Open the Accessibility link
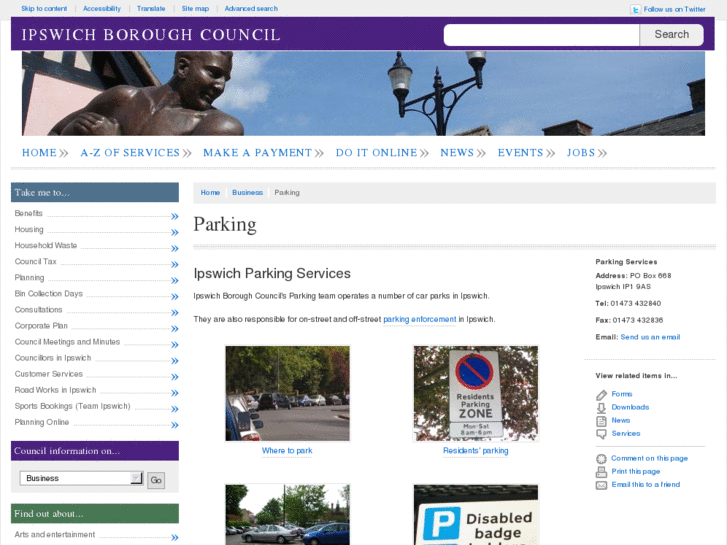This screenshot has width=727, height=545. tap(102, 8)
